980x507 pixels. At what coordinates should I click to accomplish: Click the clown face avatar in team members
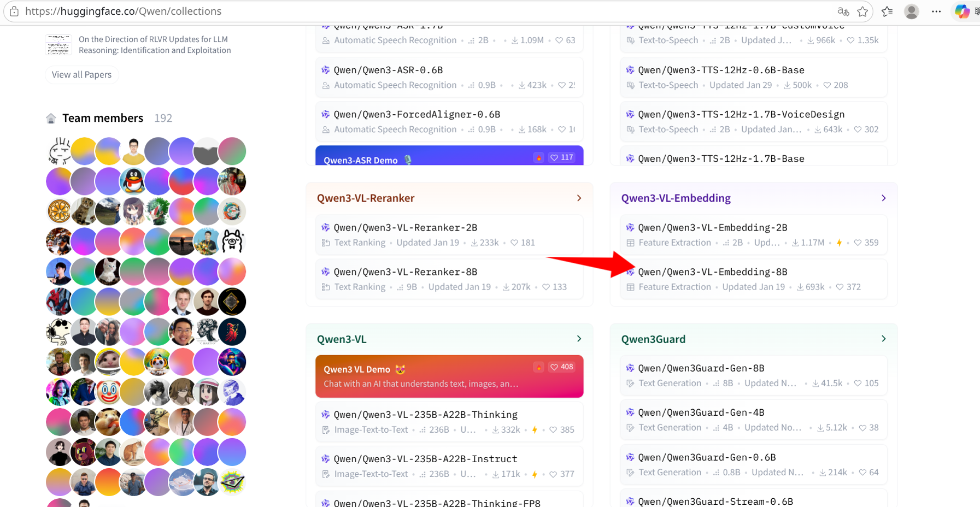[108, 392]
